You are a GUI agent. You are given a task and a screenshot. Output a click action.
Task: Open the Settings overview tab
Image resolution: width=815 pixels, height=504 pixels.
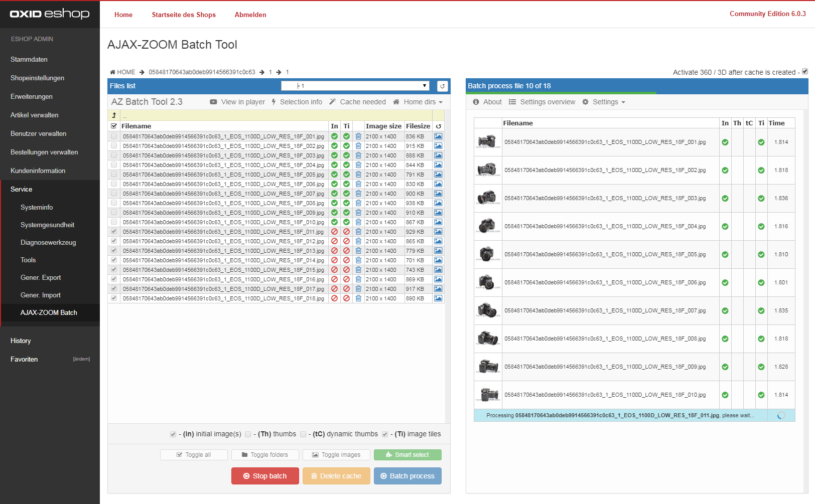coord(542,102)
